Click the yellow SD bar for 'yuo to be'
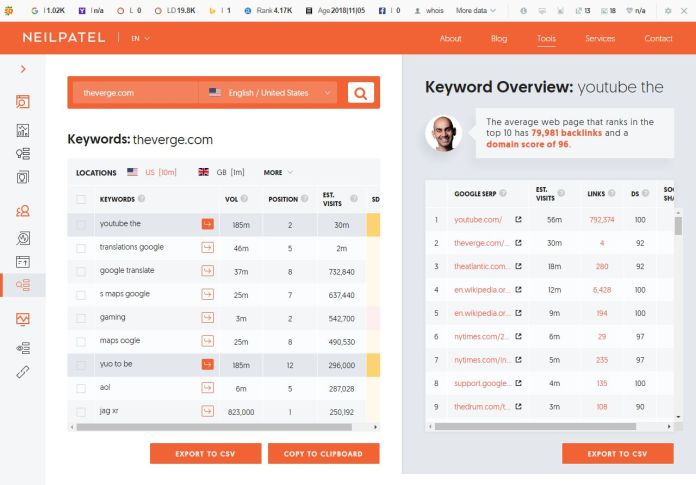The height and width of the screenshot is (485, 696). click(x=373, y=365)
